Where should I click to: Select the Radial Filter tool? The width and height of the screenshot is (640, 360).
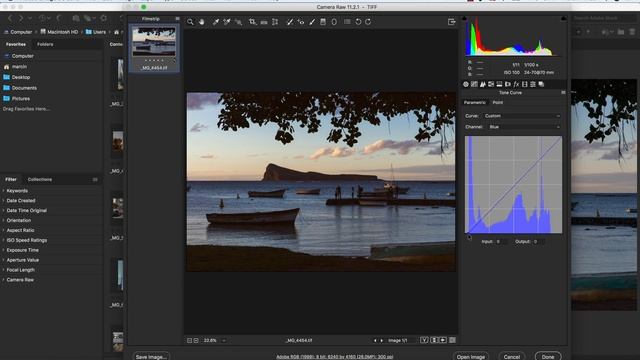334,22
